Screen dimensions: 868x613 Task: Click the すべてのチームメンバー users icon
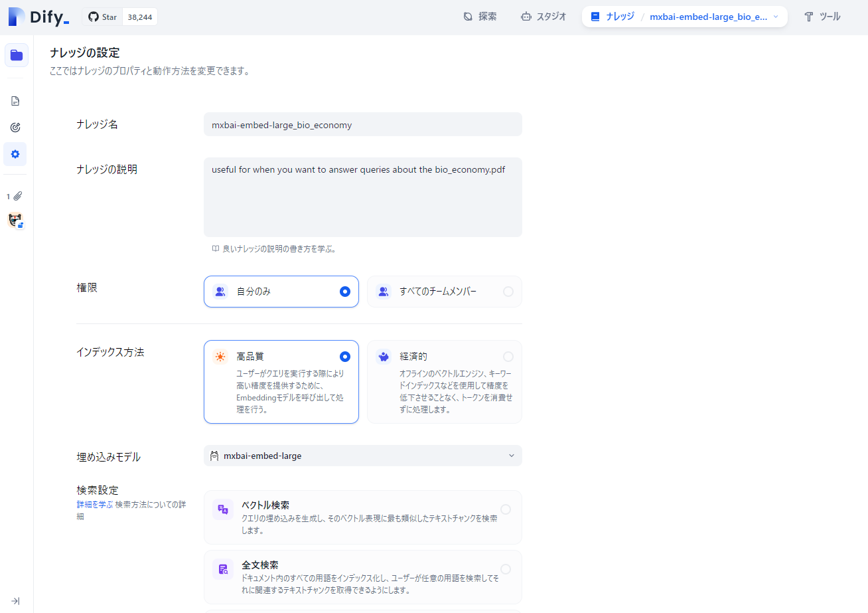pos(384,292)
